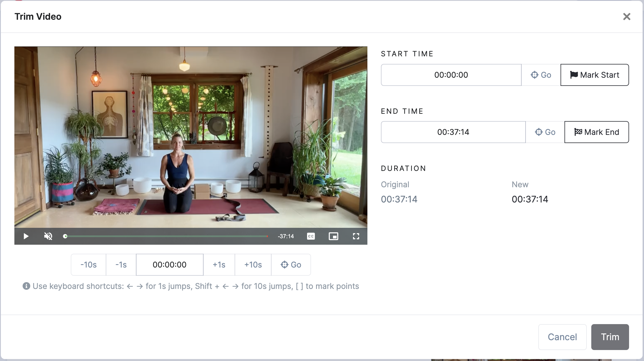Click the Mark Start flag button
Screen dimensions: 644x361
point(595,75)
